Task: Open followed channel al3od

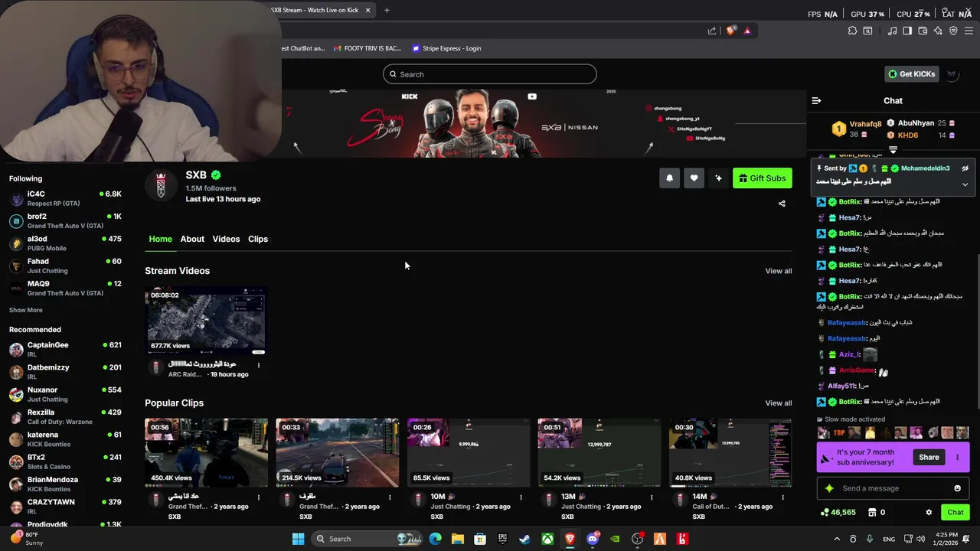Action: click(x=65, y=243)
